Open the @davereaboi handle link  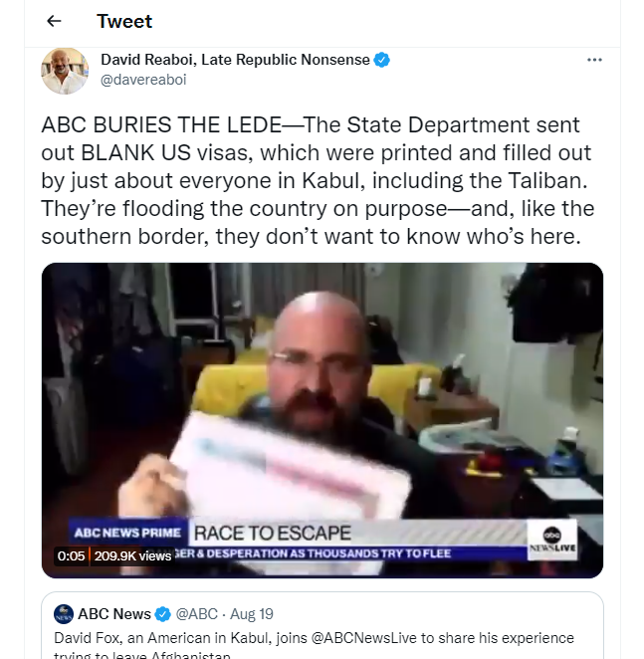[143, 80]
